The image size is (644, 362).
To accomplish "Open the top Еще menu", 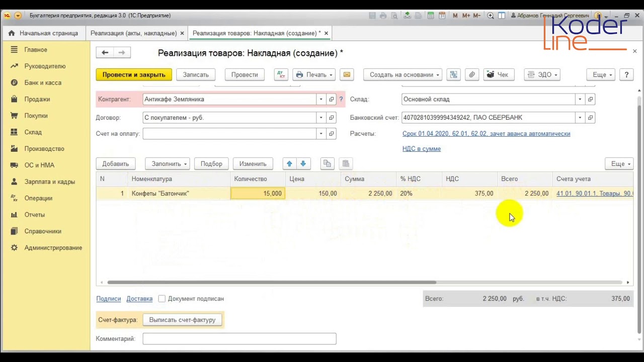I will click(601, 74).
